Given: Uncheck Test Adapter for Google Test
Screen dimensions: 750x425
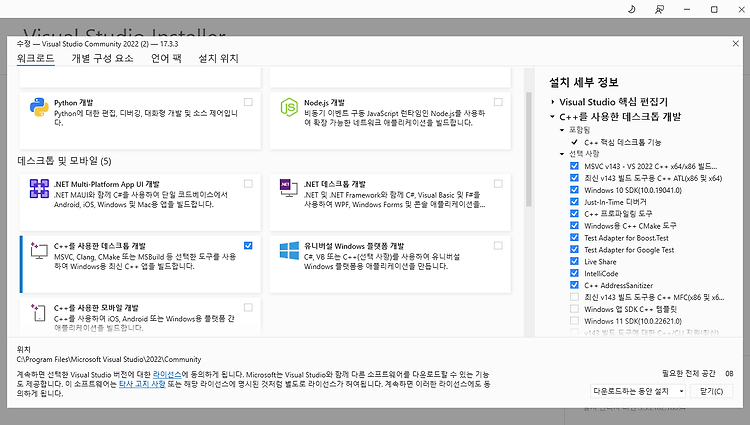Looking at the screenshot, I should [574, 249].
